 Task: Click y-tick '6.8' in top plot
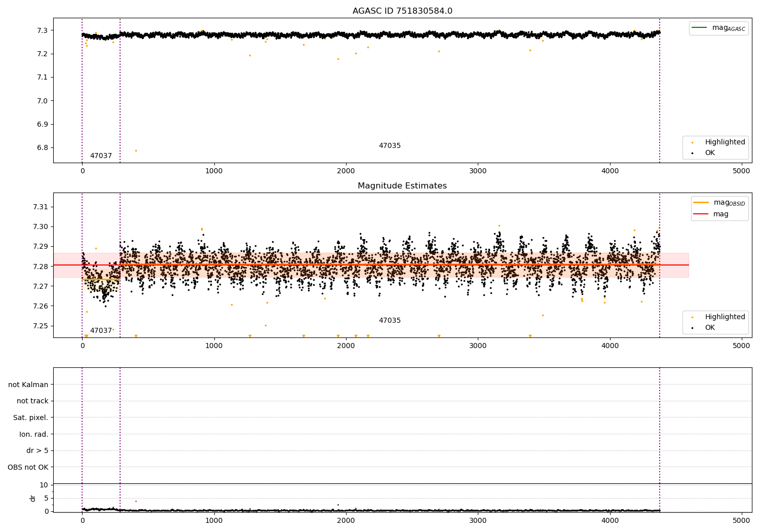pos(43,148)
